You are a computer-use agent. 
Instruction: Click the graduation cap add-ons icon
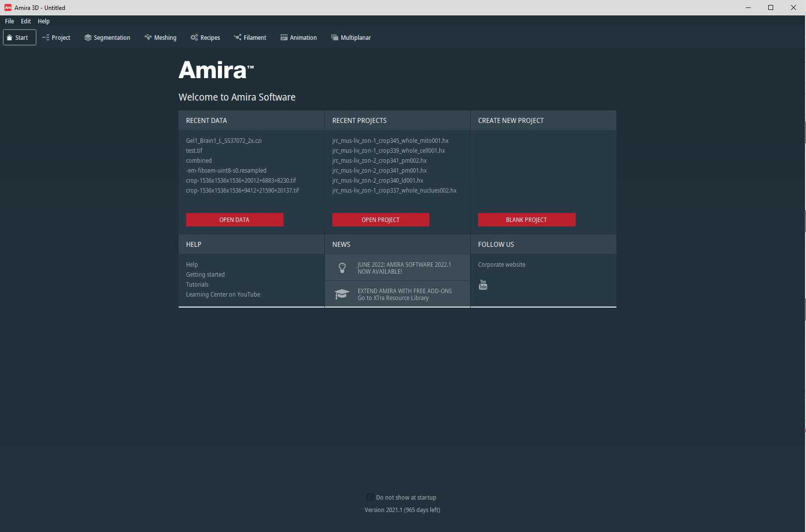click(342, 294)
